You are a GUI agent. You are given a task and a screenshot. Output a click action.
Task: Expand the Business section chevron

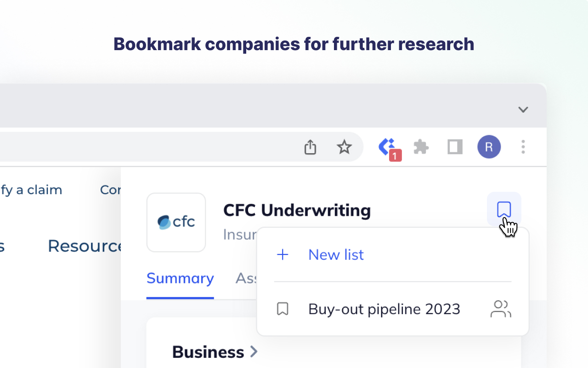(x=254, y=352)
